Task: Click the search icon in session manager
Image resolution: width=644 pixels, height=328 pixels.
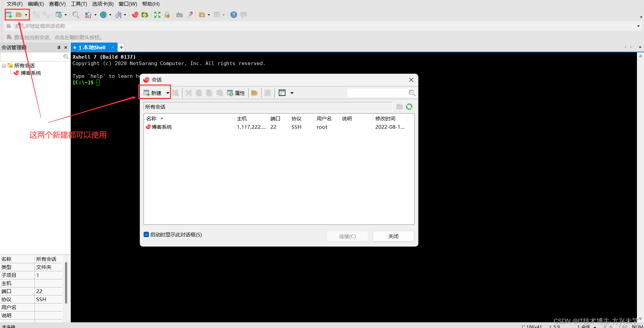Action: pyautogui.click(x=66, y=57)
